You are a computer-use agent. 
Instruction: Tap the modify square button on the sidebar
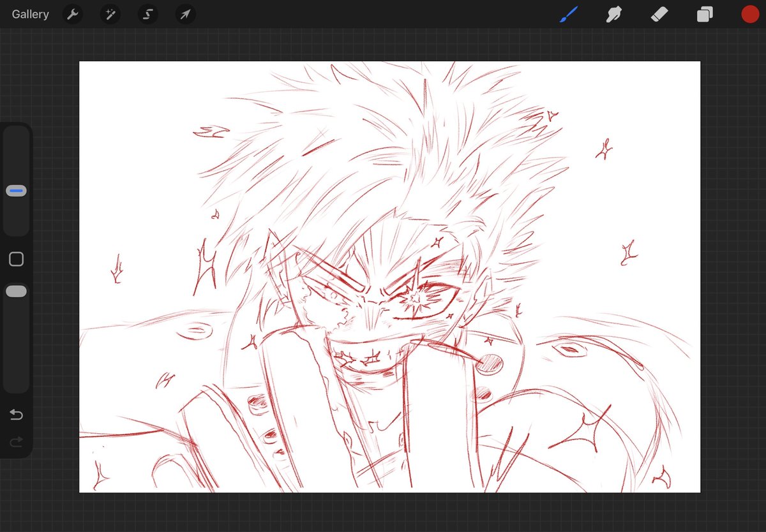pyautogui.click(x=16, y=259)
